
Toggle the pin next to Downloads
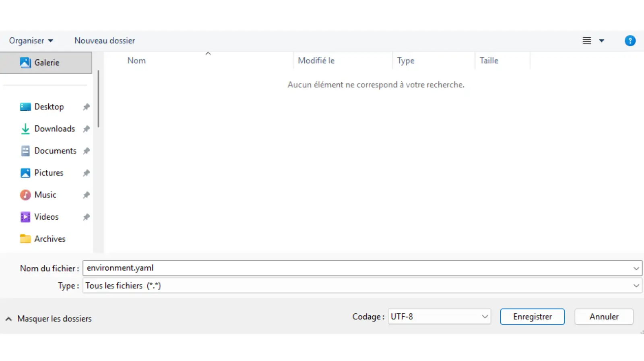86,129
